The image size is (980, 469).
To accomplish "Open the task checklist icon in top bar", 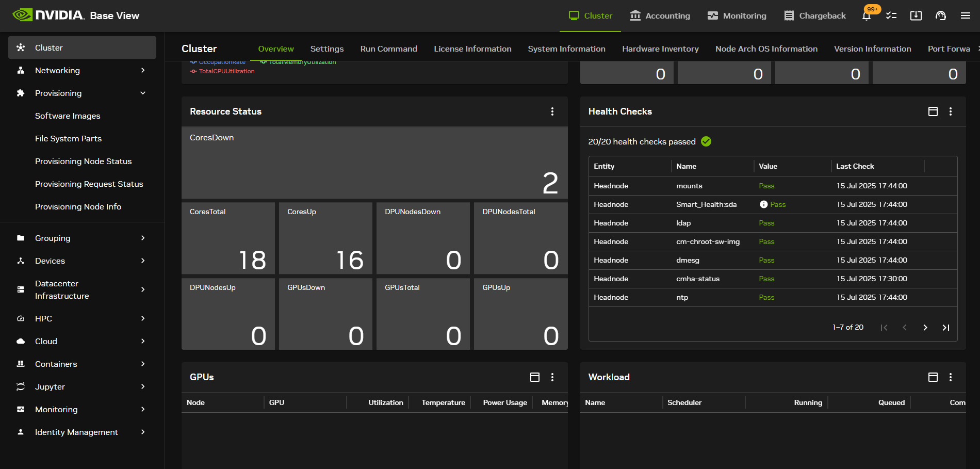I will click(891, 16).
